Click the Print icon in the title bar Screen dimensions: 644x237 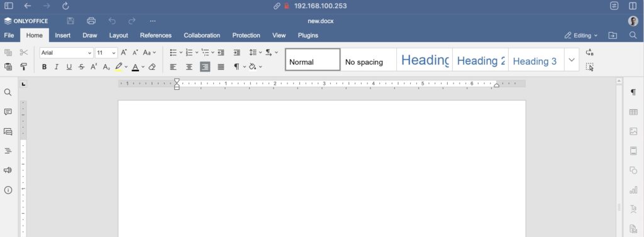point(91,21)
